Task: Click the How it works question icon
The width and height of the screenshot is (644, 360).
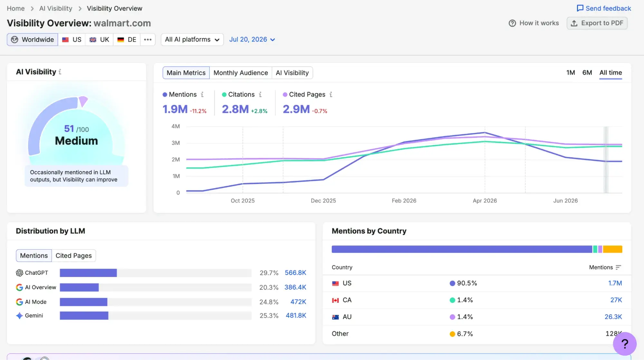Action: click(x=512, y=23)
